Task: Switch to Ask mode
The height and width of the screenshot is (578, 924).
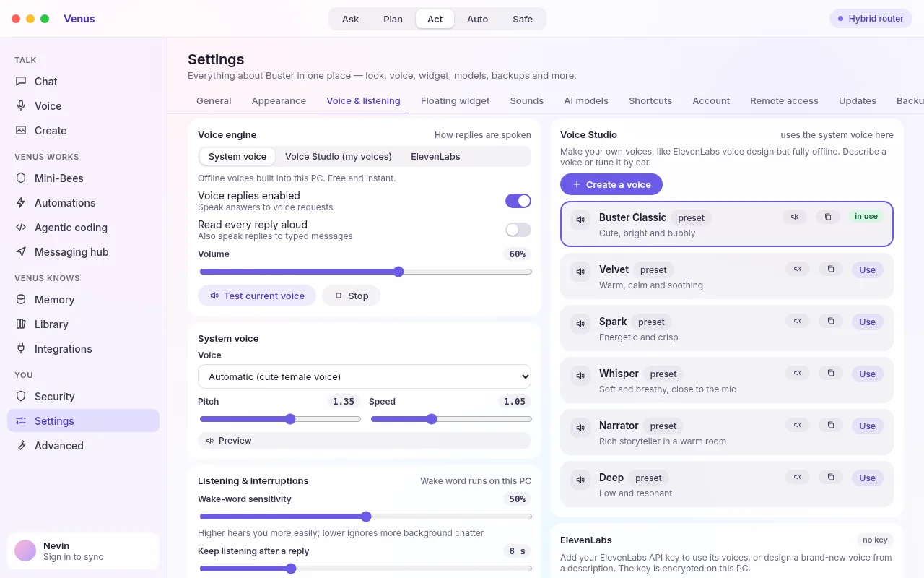Action: pyautogui.click(x=350, y=19)
